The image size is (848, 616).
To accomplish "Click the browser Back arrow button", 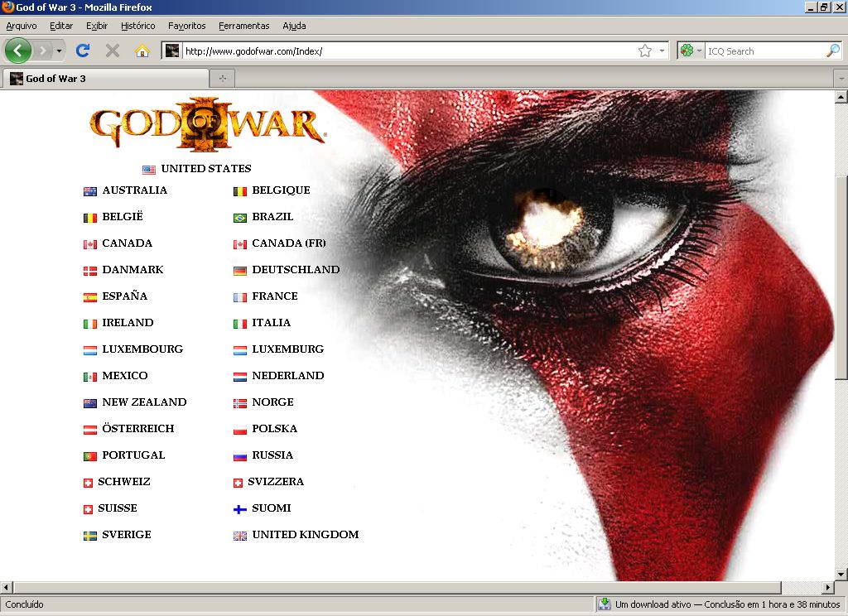I will coord(17,51).
